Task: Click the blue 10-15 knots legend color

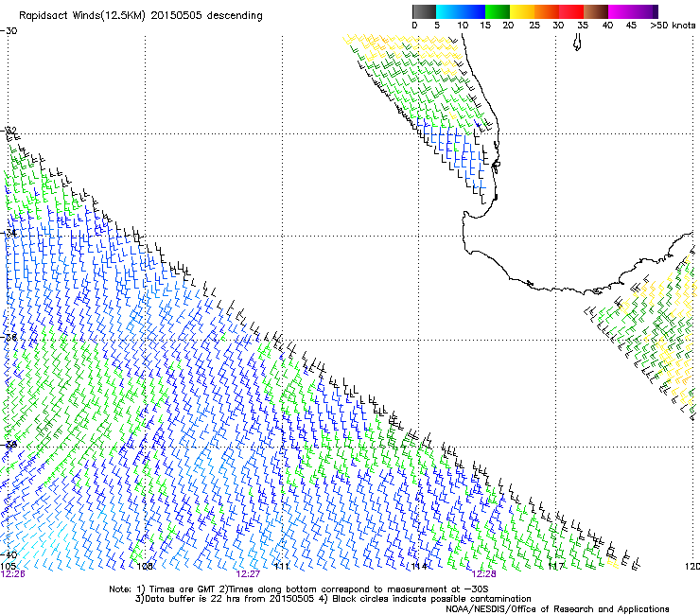Action: tap(473, 11)
